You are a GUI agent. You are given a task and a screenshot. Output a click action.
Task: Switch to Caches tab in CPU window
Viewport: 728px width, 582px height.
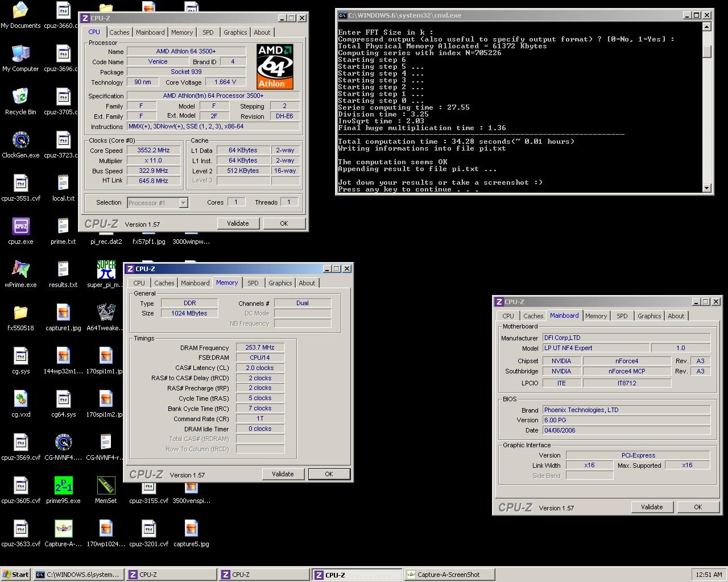tap(119, 32)
